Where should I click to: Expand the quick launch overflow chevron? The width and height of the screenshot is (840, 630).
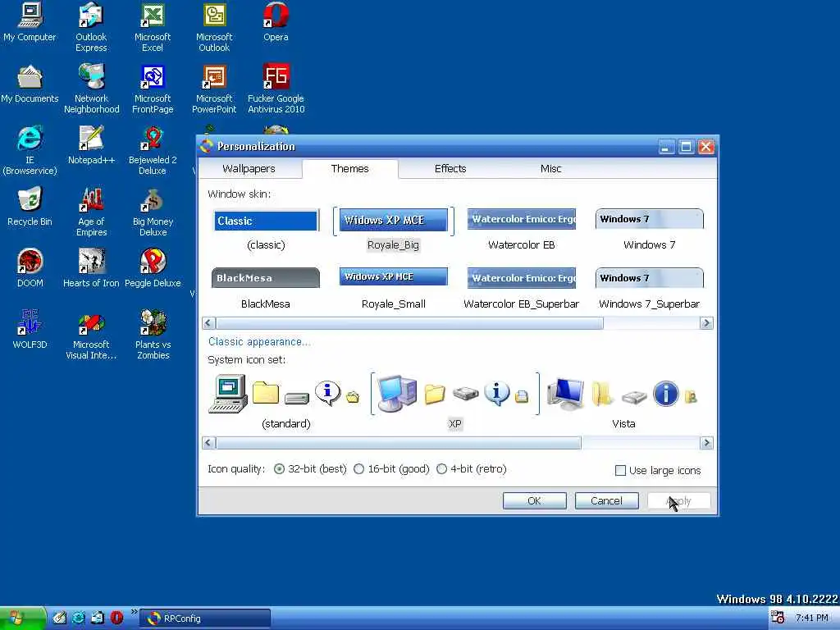tap(134, 612)
